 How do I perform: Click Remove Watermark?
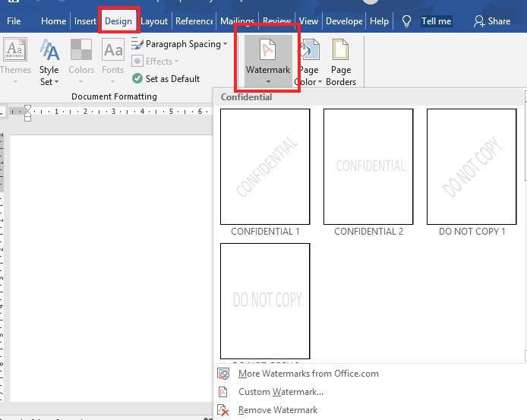click(278, 410)
